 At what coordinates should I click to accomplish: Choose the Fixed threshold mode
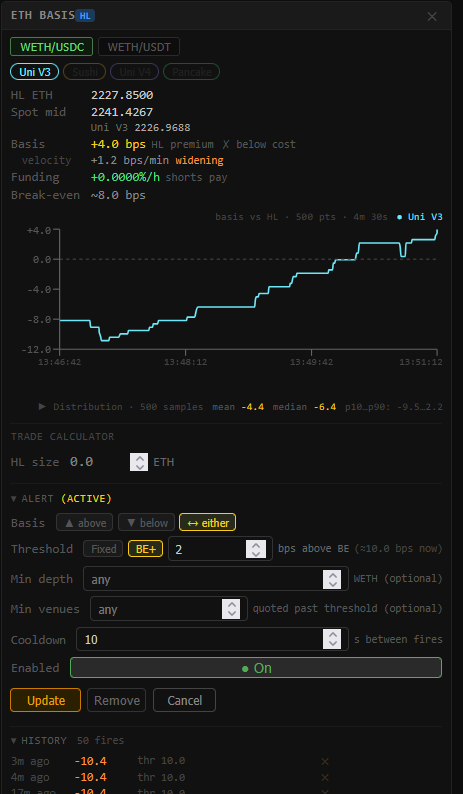[x=103, y=549]
